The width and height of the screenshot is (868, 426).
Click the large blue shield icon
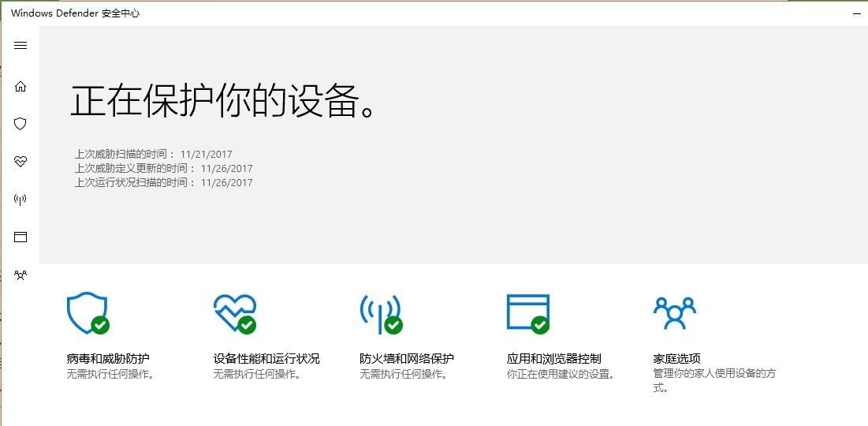tap(88, 313)
